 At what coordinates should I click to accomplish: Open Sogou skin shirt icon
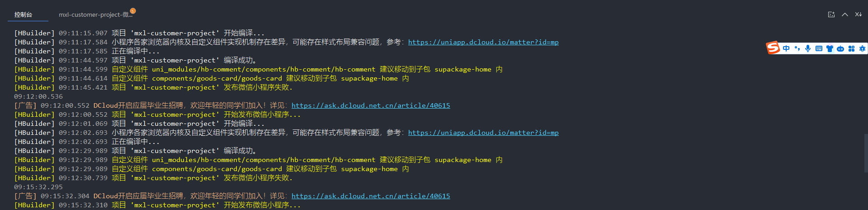tap(830, 48)
